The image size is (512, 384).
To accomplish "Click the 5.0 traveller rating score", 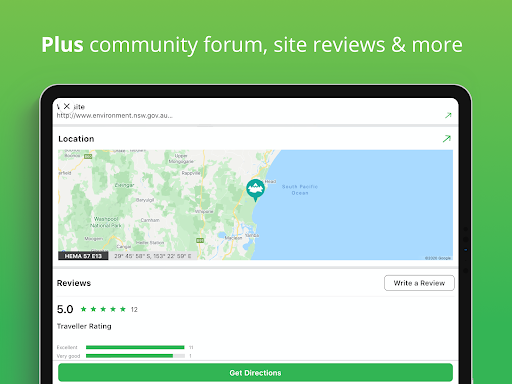I will (65, 309).
